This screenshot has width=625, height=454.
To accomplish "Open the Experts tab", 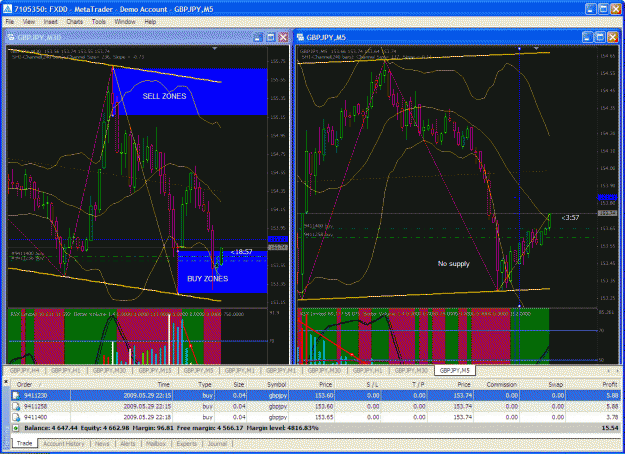I will 187,444.
